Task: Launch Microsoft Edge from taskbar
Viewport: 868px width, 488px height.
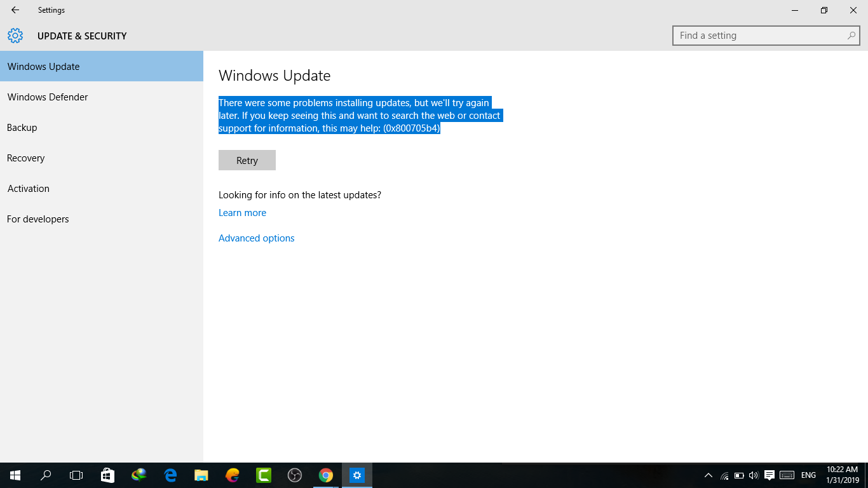Action: click(170, 475)
